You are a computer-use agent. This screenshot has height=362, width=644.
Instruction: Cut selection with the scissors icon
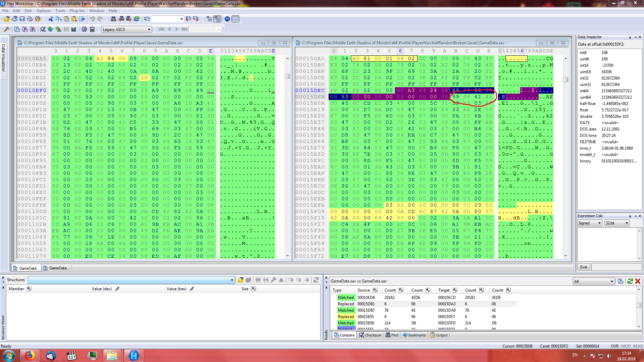point(51,19)
